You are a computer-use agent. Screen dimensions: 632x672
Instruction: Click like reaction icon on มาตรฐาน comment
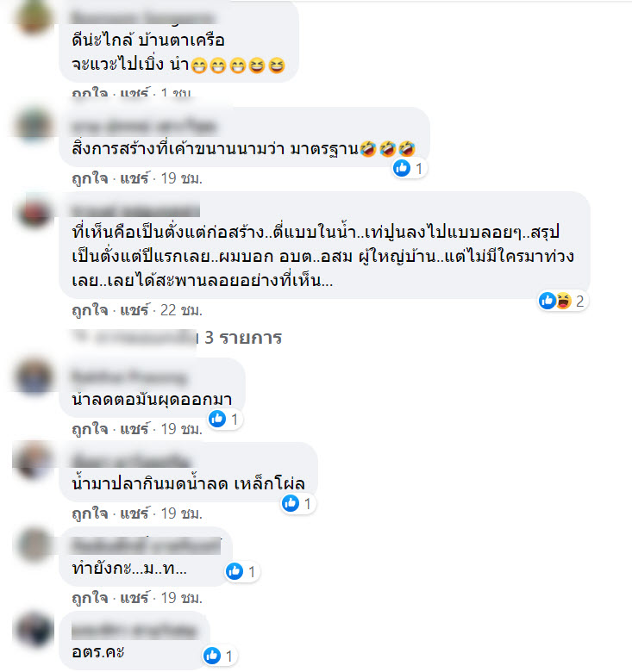[x=402, y=168]
